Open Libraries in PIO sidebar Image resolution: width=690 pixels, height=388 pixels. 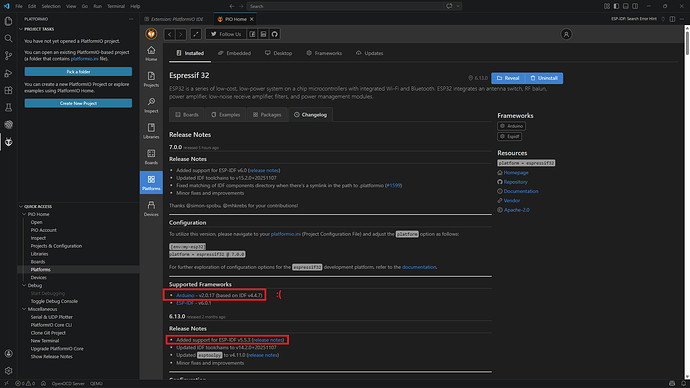click(151, 131)
